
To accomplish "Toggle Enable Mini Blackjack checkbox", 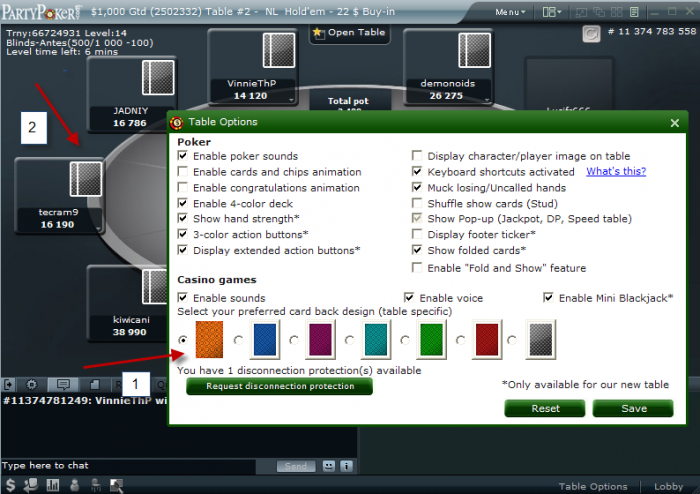I will [x=549, y=298].
